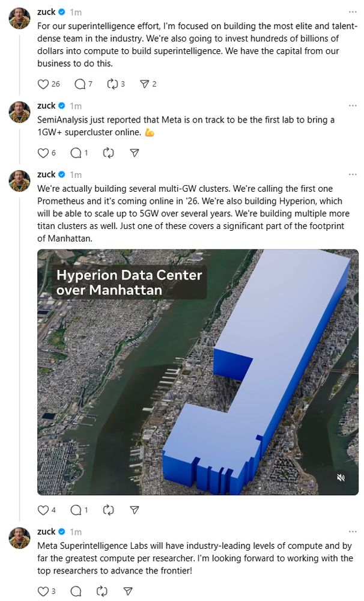Open more options on the last post
The image size is (364, 601).
[x=353, y=532]
